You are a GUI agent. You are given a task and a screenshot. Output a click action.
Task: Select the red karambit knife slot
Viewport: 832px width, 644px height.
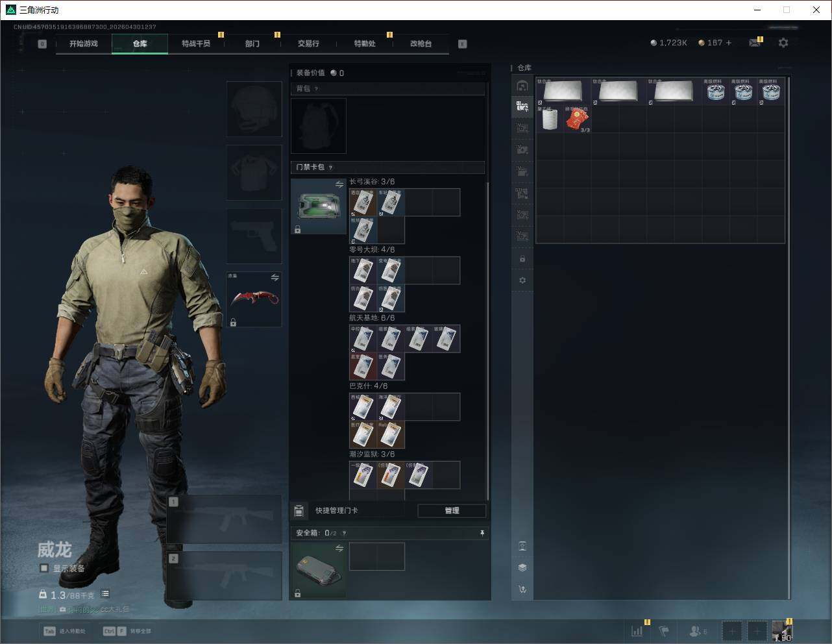(254, 299)
